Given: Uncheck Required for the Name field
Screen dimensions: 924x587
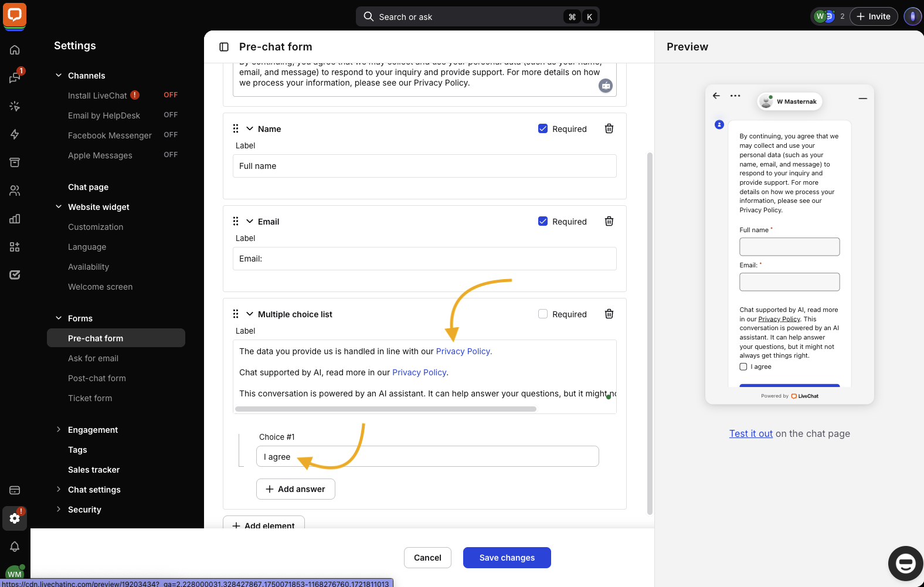Looking at the screenshot, I should pos(543,128).
